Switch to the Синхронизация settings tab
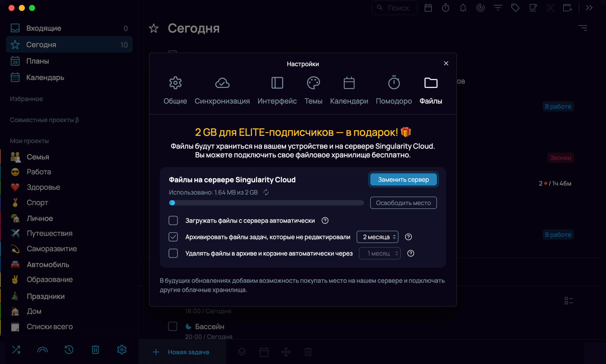The width and height of the screenshot is (606, 364). tap(222, 90)
